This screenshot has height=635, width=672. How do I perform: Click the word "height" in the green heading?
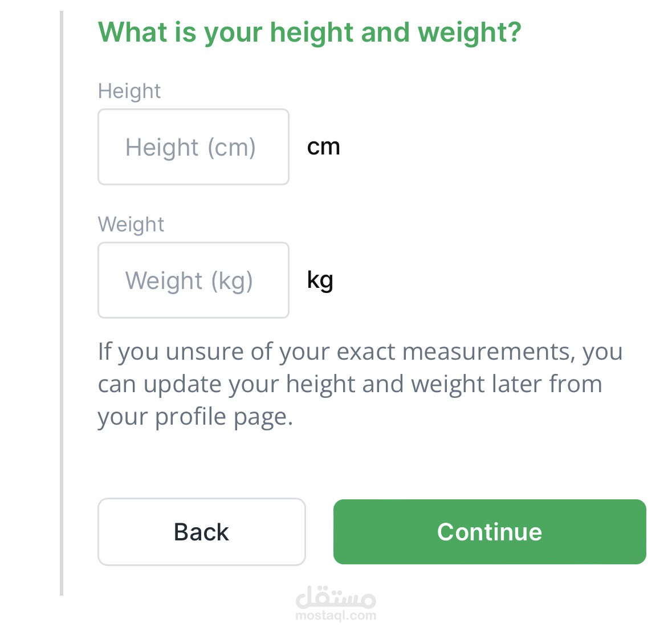click(x=311, y=32)
